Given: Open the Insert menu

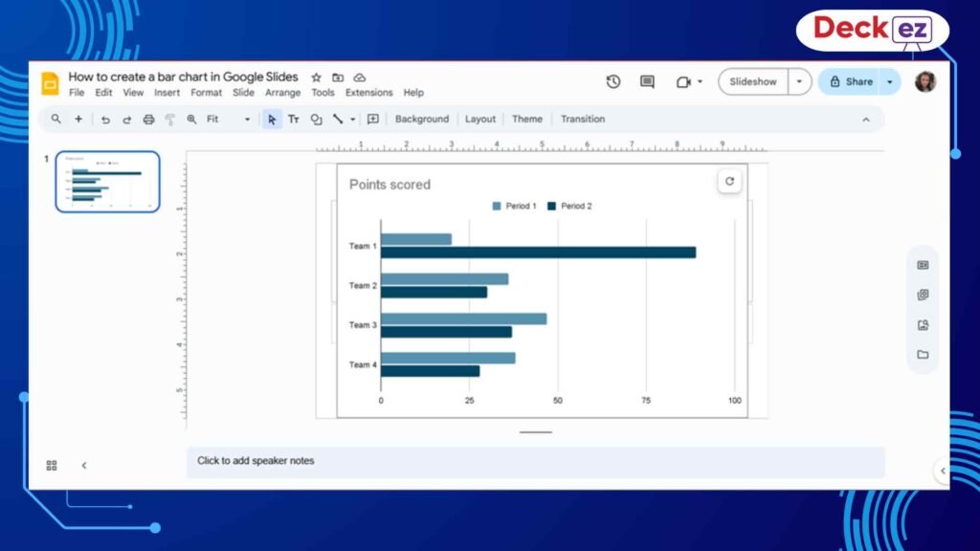Looking at the screenshot, I should click(167, 93).
